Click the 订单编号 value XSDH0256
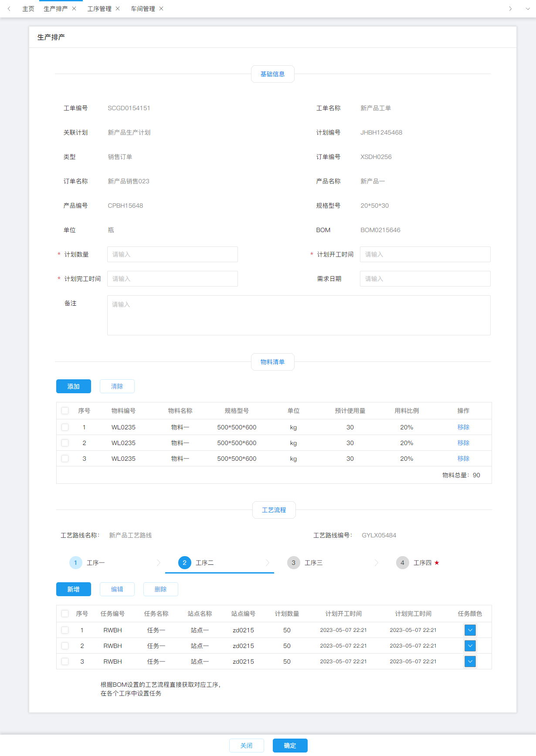Image resolution: width=536 pixels, height=756 pixels. (x=376, y=157)
